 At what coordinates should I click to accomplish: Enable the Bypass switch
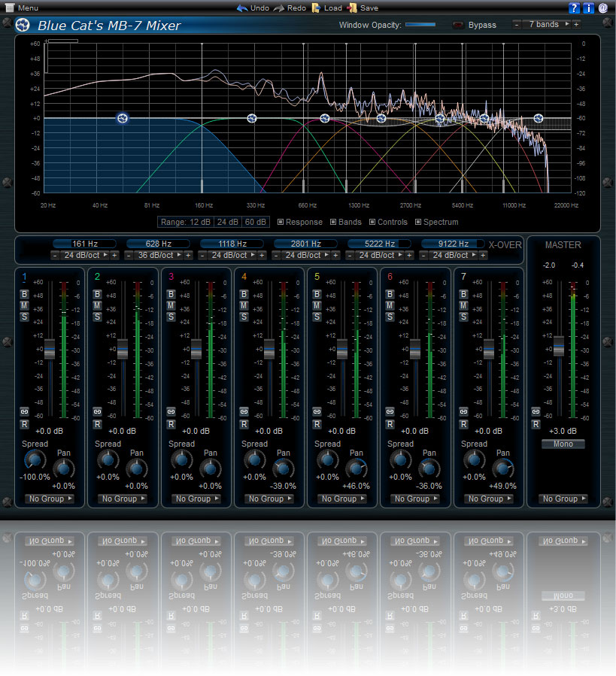click(x=458, y=25)
